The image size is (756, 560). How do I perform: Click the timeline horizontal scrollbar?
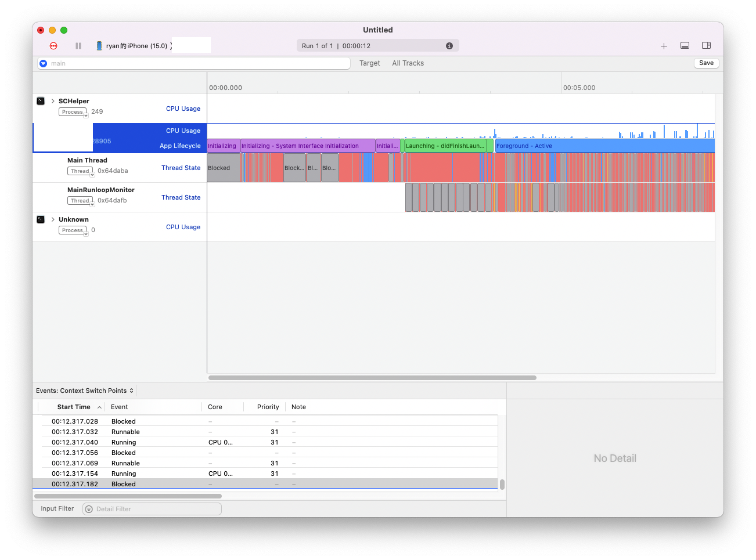(x=372, y=378)
